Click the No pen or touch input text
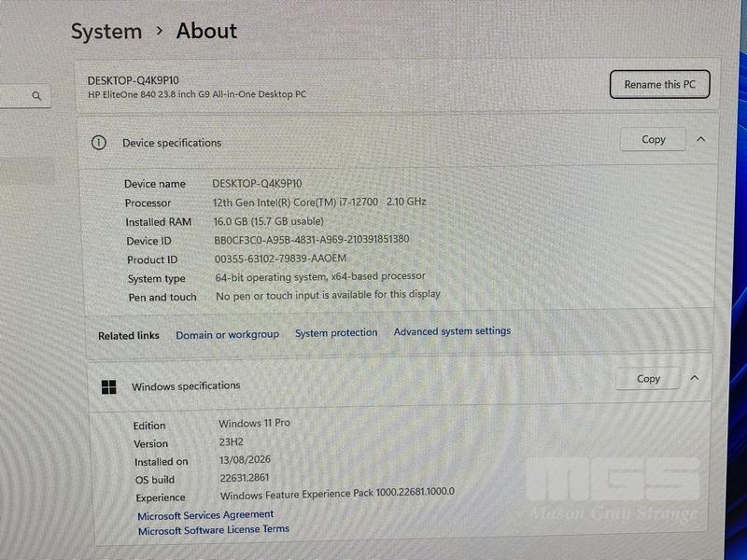The height and width of the screenshot is (560, 747). coord(328,295)
